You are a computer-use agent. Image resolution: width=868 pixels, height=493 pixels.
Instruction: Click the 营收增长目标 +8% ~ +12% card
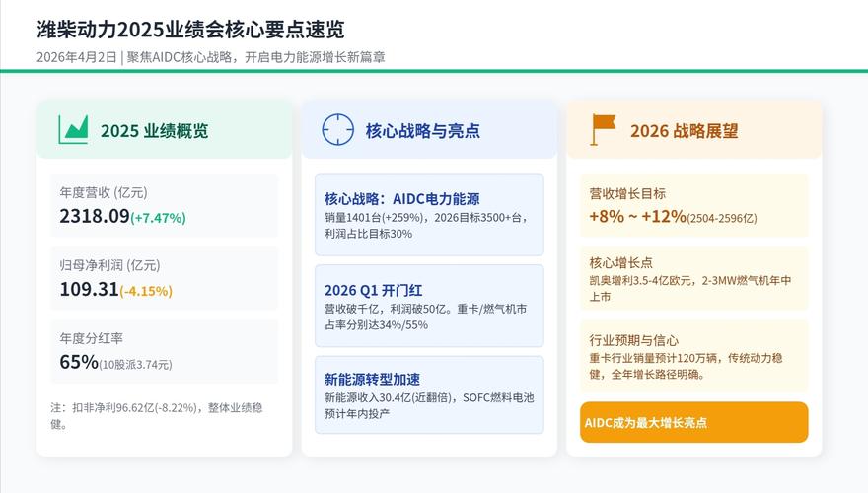(x=693, y=205)
